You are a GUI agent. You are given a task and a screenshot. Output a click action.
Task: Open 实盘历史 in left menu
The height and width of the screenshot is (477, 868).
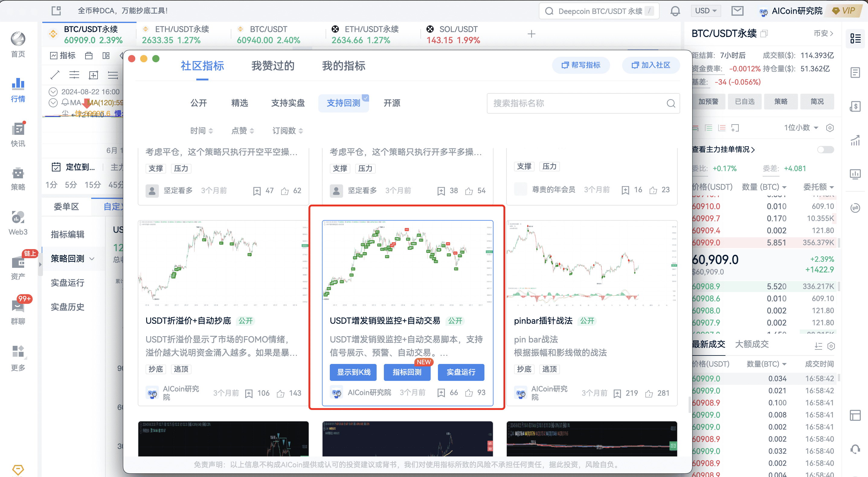[67, 307]
